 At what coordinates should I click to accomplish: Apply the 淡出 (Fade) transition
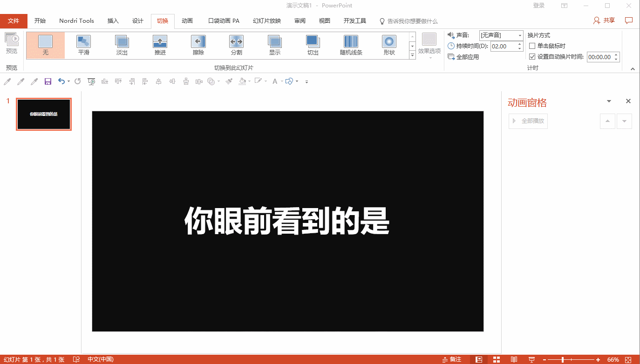(122, 45)
